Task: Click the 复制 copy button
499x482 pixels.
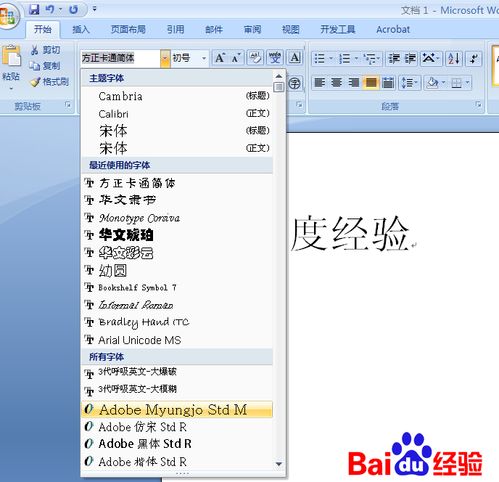Action: [x=45, y=66]
